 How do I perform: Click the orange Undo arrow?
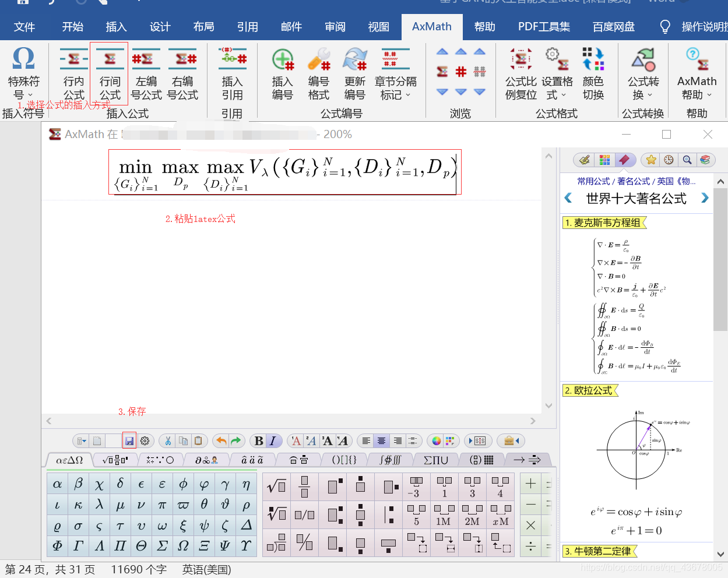pos(221,441)
